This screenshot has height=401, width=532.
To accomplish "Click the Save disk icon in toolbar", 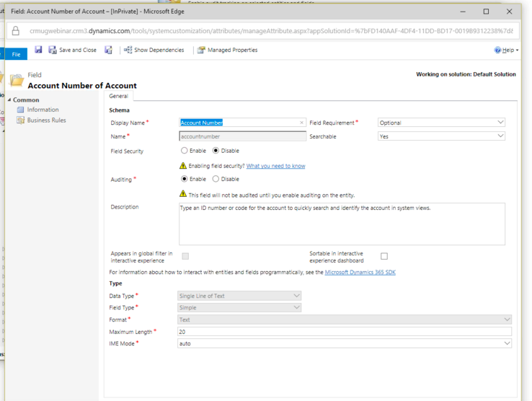I will [x=38, y=50].
